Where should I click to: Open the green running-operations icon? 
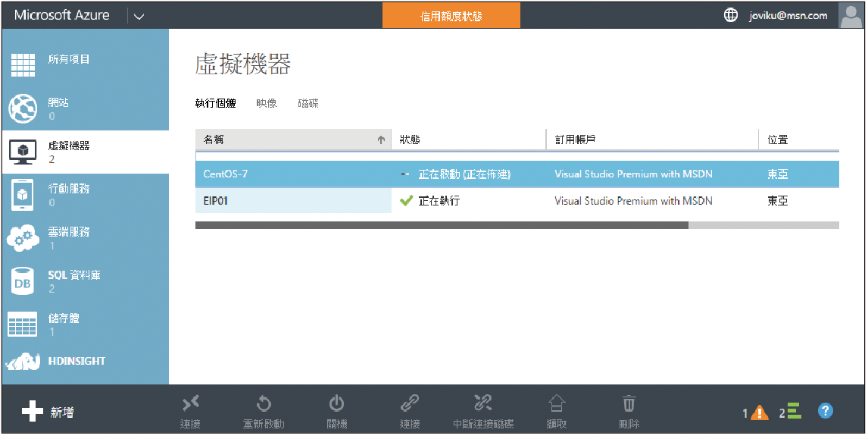[795, 411]
